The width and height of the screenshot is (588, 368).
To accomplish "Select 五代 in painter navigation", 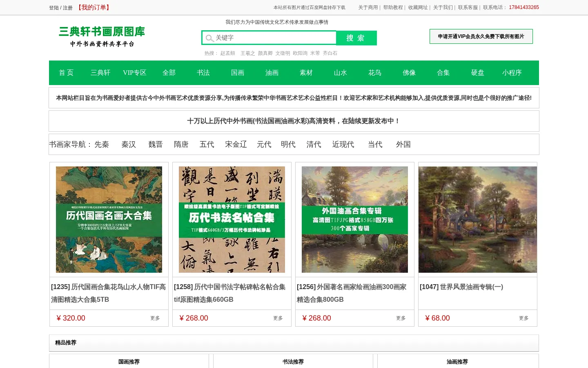I will (207, 144).
